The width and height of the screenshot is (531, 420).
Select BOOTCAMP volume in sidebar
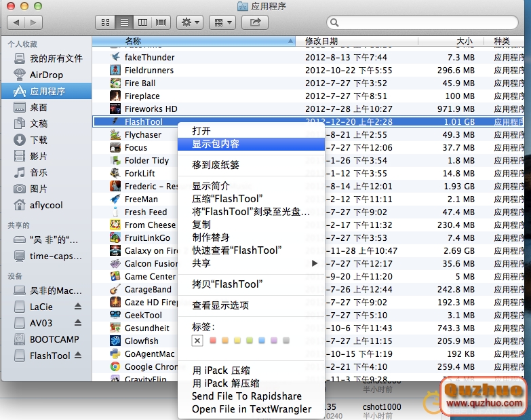click(46, 339)
